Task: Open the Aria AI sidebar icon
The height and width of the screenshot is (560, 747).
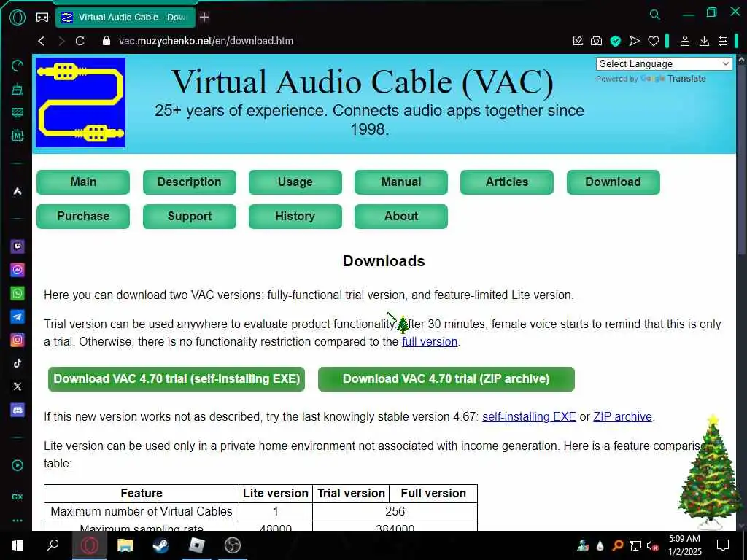Action: [18, 192]
